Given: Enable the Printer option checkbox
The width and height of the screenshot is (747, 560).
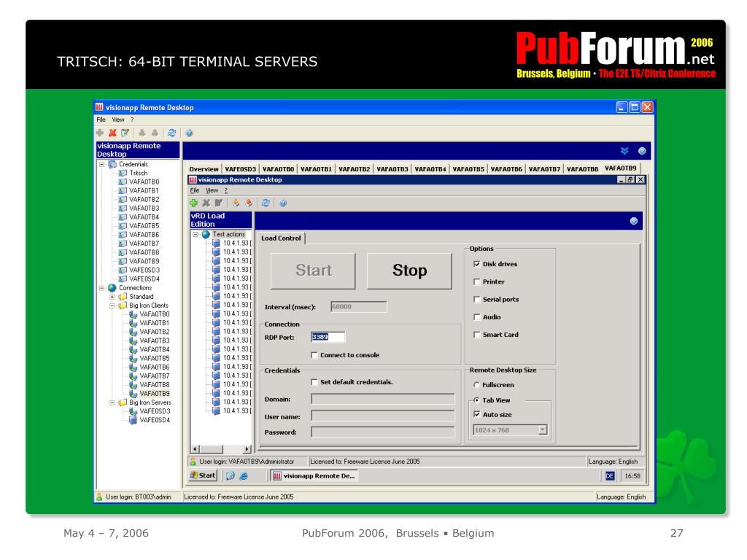Looking at the screenshot, I should [477, 281].
